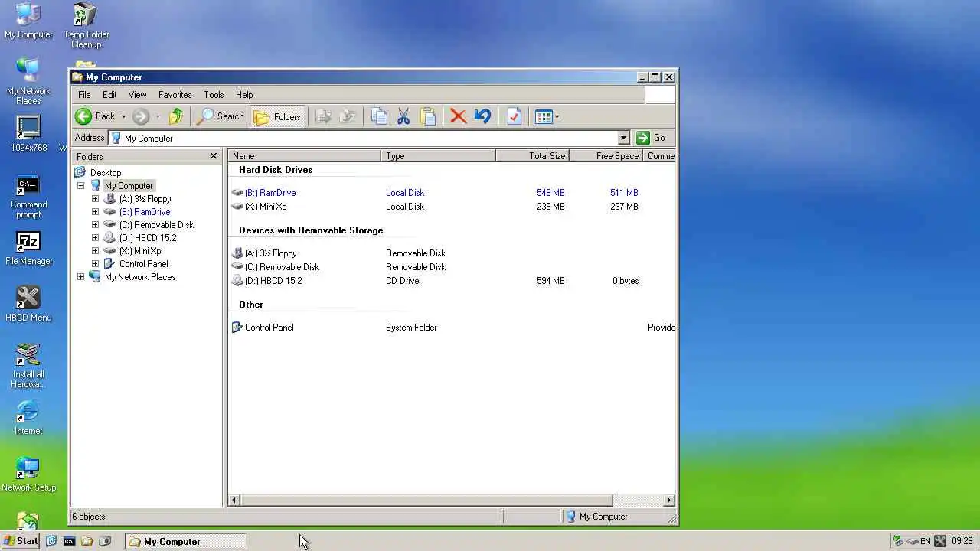Click My Computer taskbar button
This screenshot has width=980, height=551.
click(186, 541)
